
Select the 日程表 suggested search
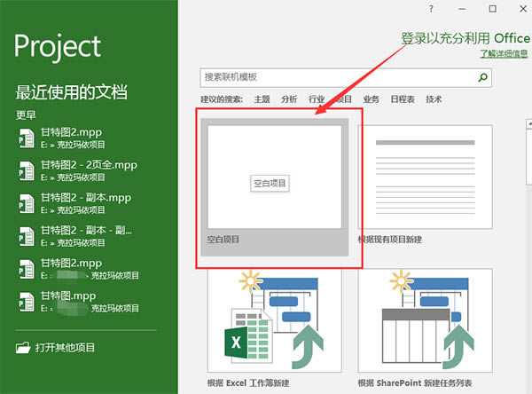(x=403, y=99)
